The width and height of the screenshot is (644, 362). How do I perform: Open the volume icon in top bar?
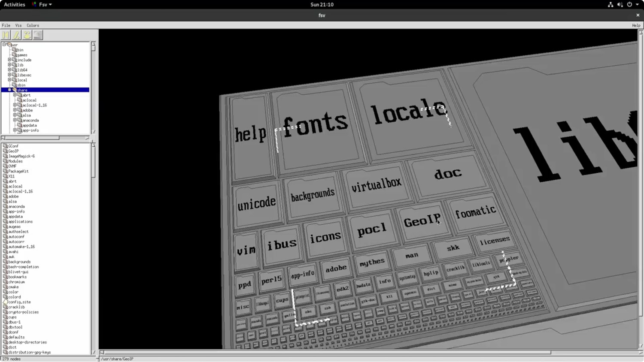(620, 4)
